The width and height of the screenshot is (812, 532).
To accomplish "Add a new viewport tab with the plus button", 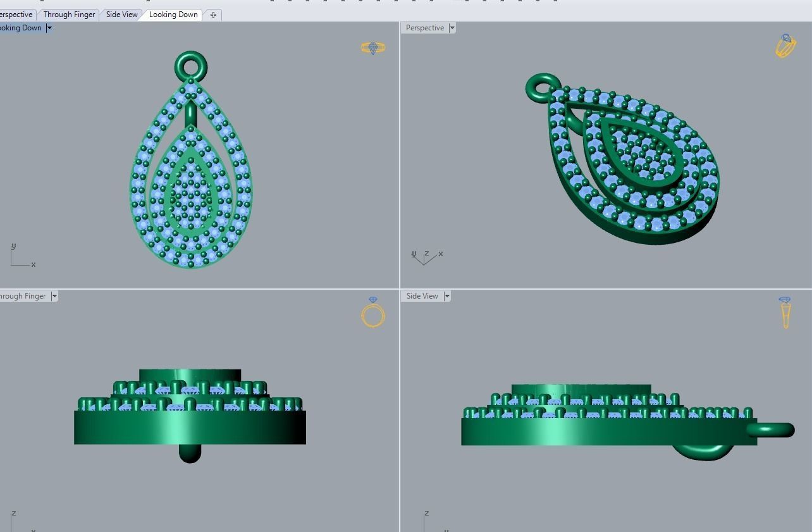I will 213,15.
